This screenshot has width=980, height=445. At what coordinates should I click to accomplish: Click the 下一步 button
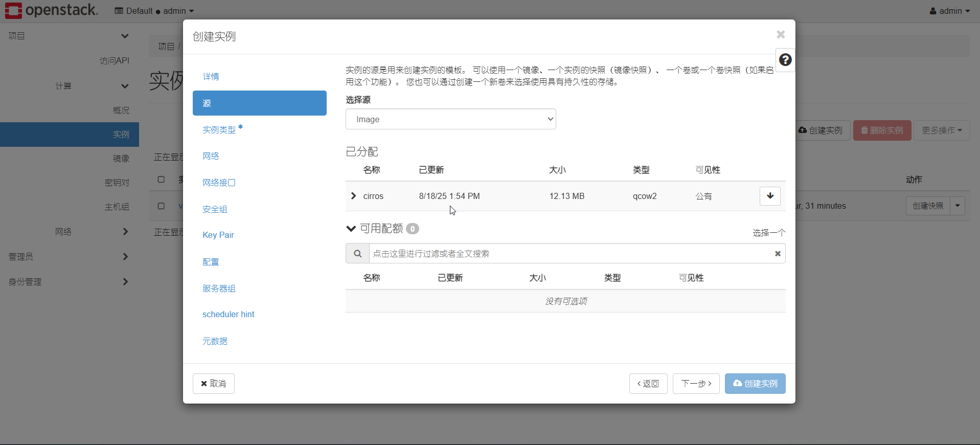pyautogui.click(x=696, y=384)
